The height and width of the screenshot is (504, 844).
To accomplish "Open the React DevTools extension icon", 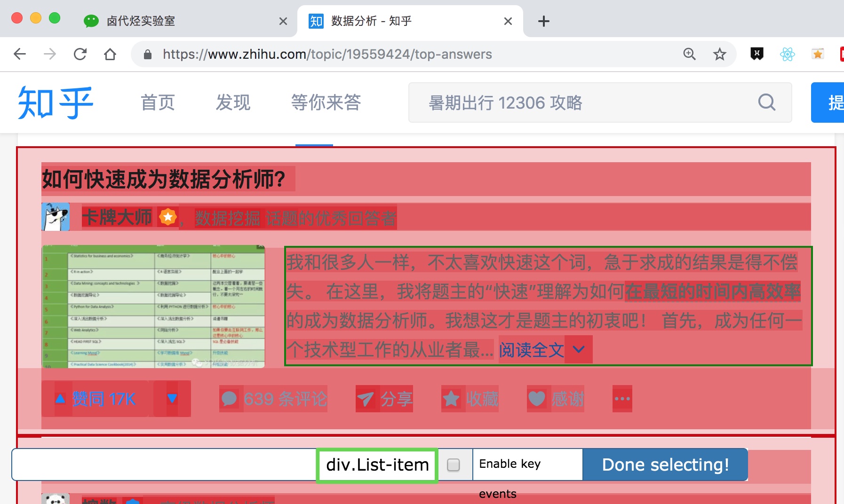I will (x=788, y=54).
